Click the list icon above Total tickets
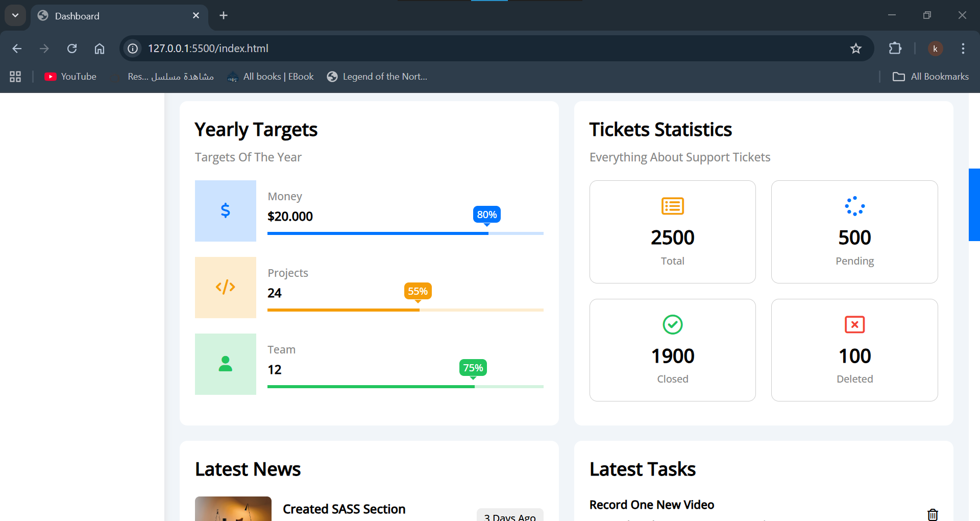 [x=672, y=206]
